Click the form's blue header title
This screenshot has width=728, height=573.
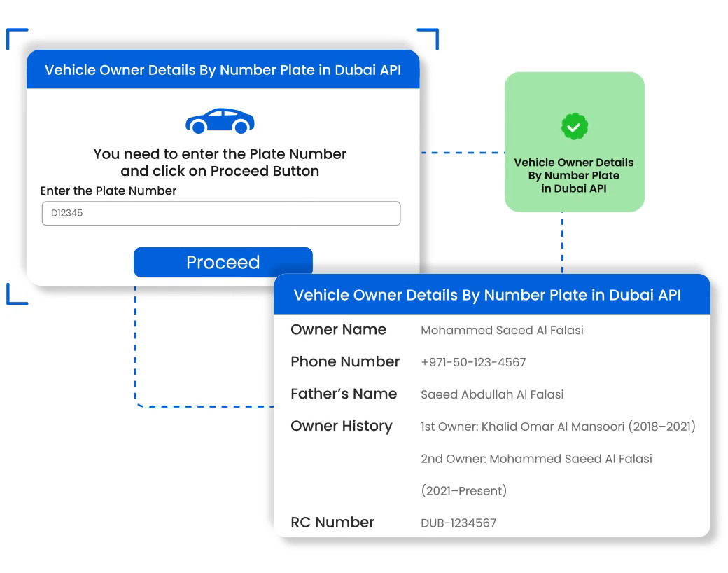click(x=223, y=70)
